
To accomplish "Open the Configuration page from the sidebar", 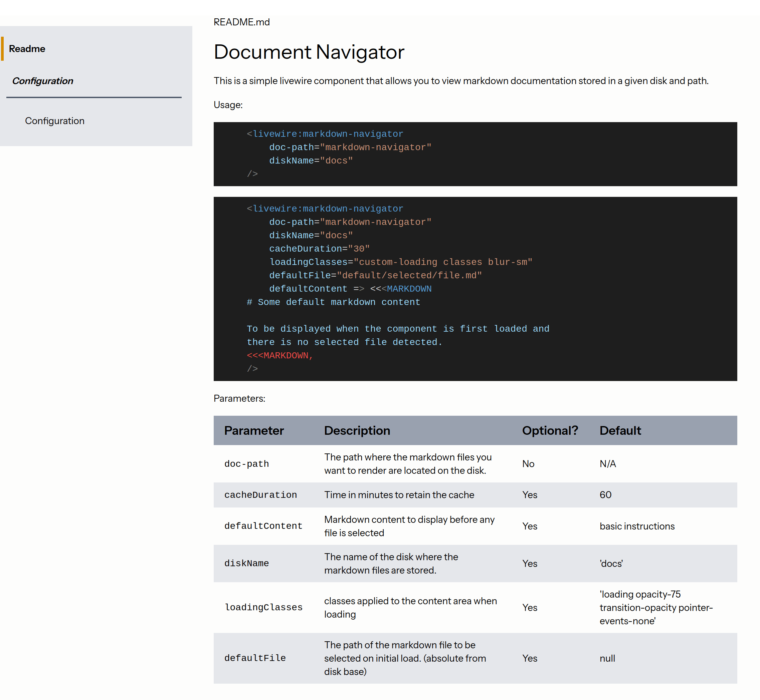I will point(55,120).
